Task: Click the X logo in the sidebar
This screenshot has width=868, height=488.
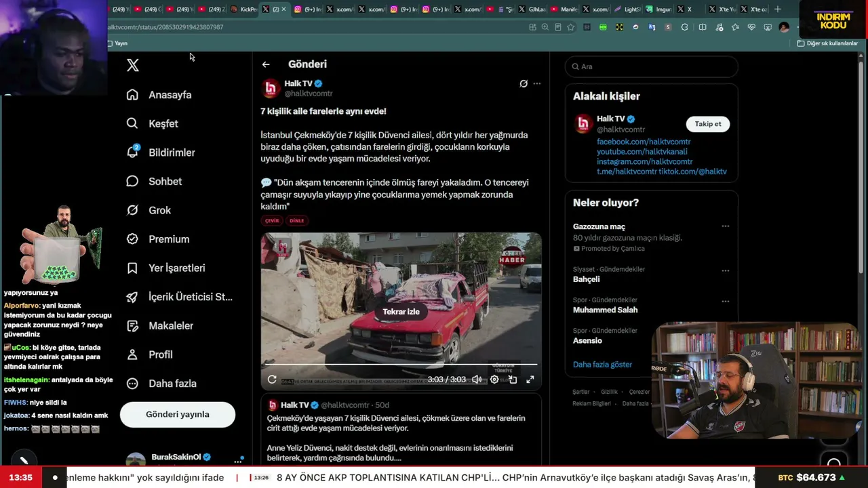Action: point(133,65)
